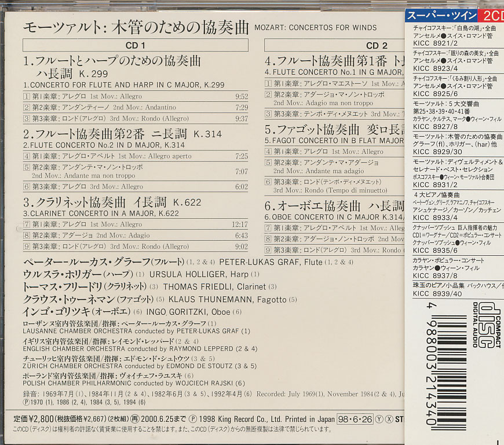Click the Japanese title モーツァルト: 木管のための協奏曲
This screenshot has width=504, height=445.
[x=136, y=28]
